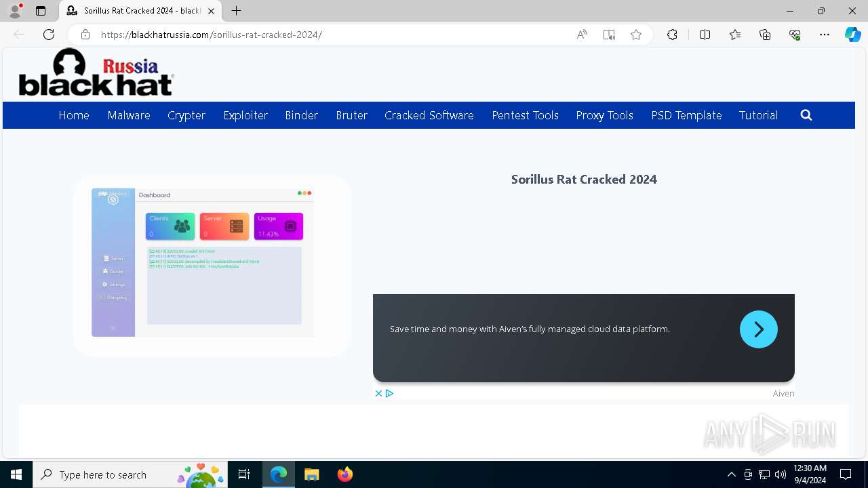This screenshot has width=868, height=488.
Task: Show hidden system tray icons
Action: (731, 474)
